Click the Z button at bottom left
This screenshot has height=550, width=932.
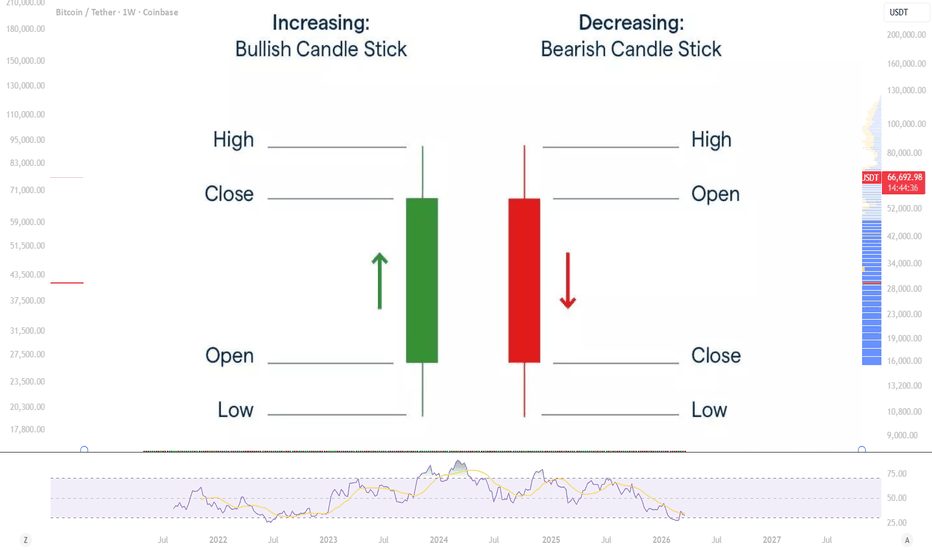point(26,540)
